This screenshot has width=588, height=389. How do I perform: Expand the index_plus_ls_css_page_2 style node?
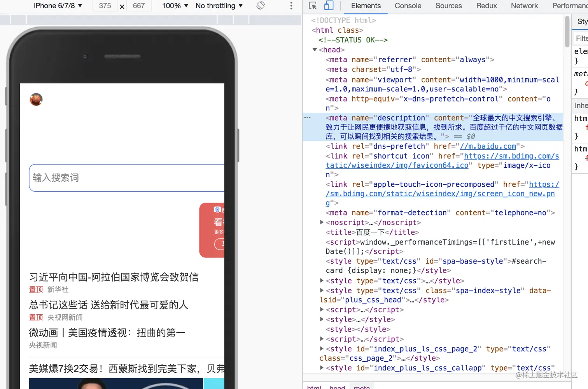pos(322,349)
